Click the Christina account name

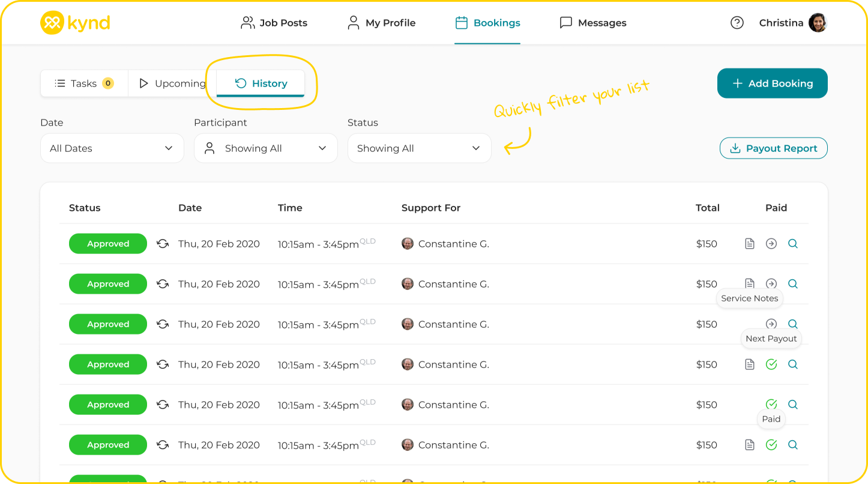pyautogui.click(x=781, y=23)
